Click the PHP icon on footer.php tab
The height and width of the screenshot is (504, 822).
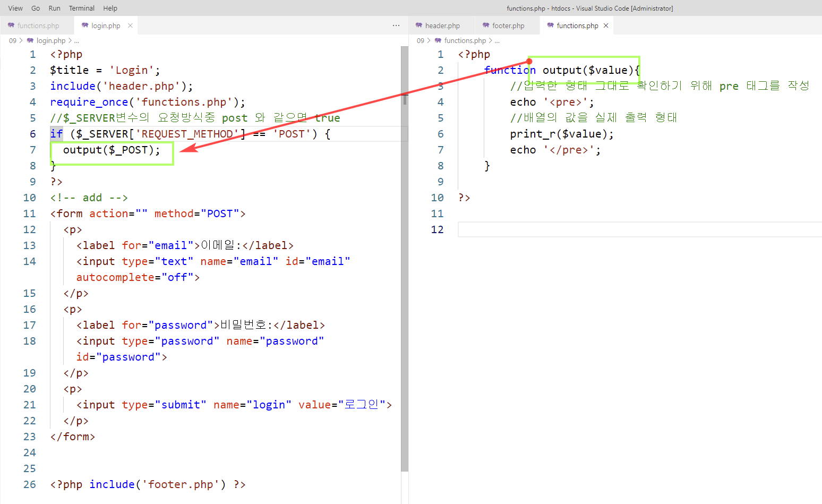tap(486, 25)
